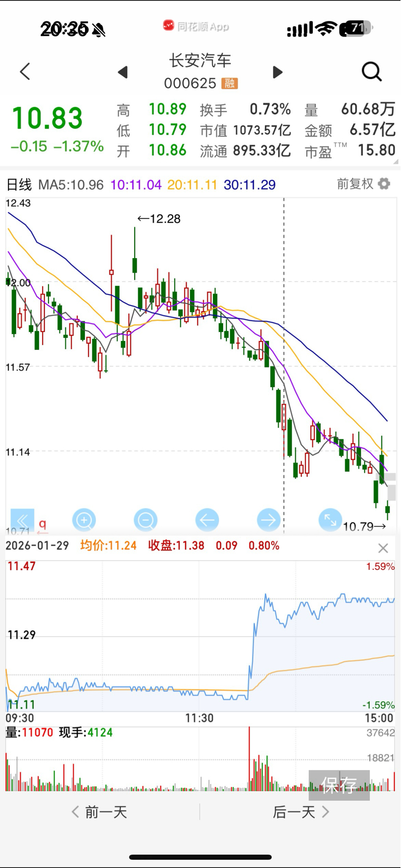Viewport: 401px width, 868px height.
Task: Tap the dashed crosshair line on chart
Action: click(284, 365)
